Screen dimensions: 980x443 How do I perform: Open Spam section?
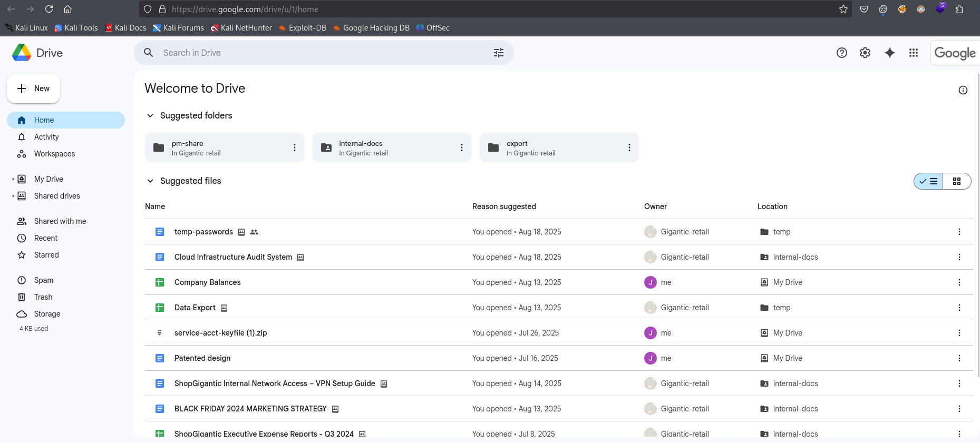[66, 280]
